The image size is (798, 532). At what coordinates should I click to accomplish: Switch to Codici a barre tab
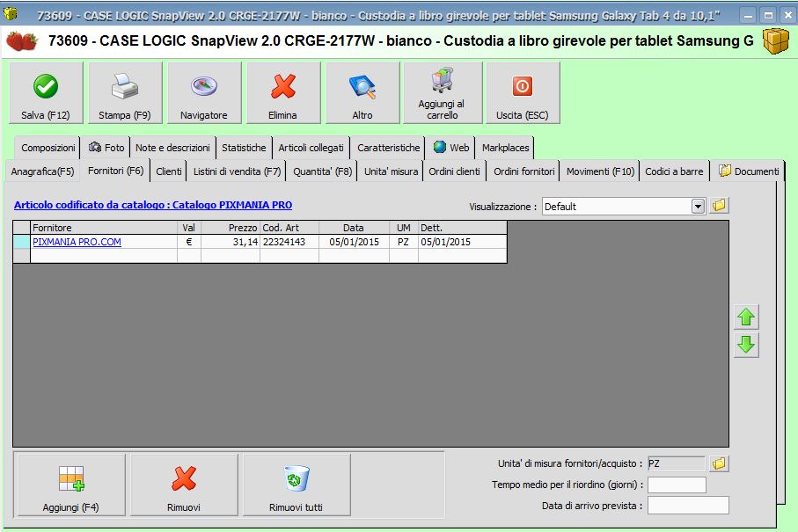point(674,171)
